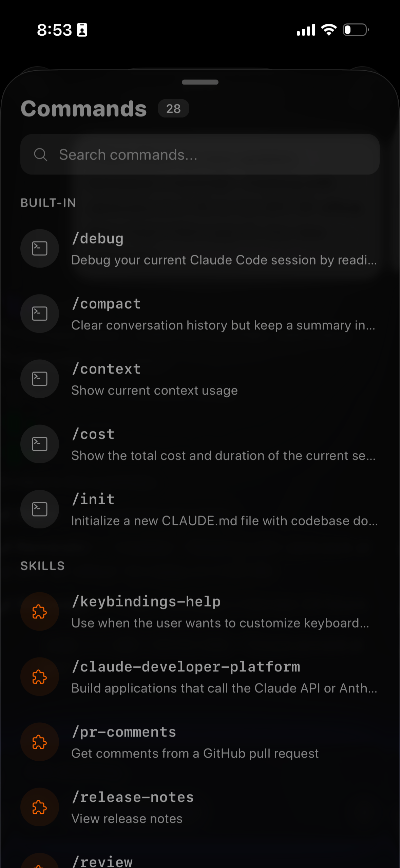Tap the terminal icon beside /init
Image resolution: width=400 pixels, height=868 pixels.
tap(40, 509)
